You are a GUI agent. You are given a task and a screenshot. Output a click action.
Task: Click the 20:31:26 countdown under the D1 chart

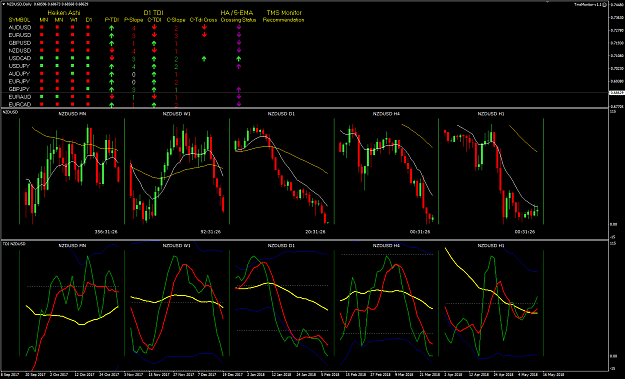(x=315, y=232)
